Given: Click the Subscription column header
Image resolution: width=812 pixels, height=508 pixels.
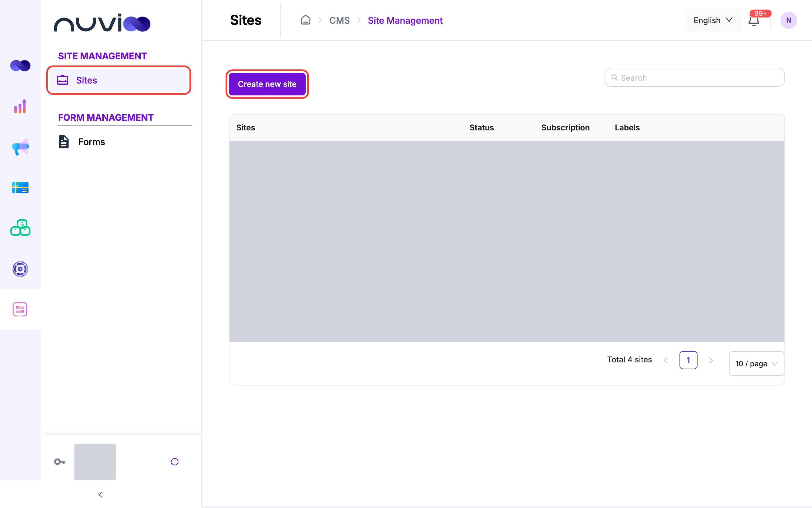Looking at the screenshot, I should coord(565,128).
